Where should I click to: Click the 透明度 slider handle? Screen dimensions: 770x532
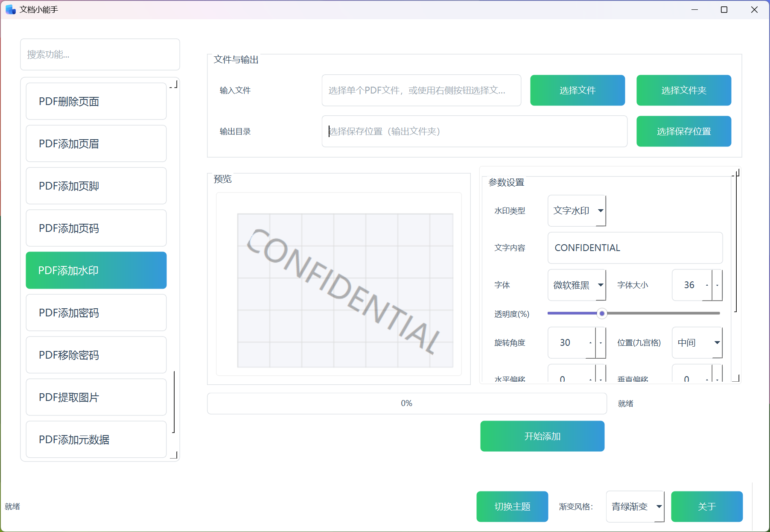[x=602, y=314]
